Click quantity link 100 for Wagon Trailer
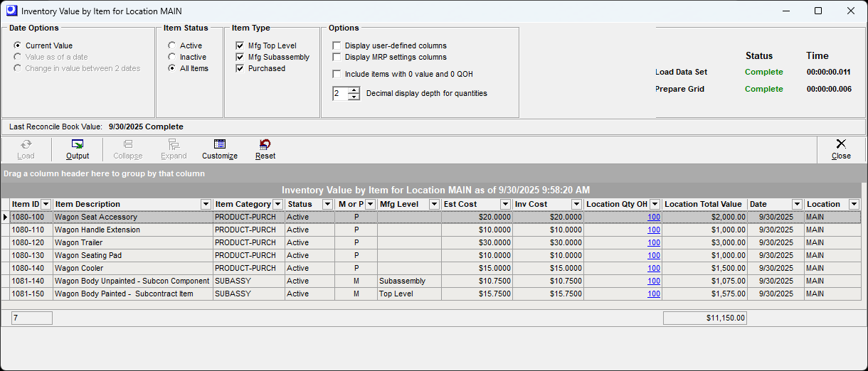 pyautogui.click(x=654, y=243)
